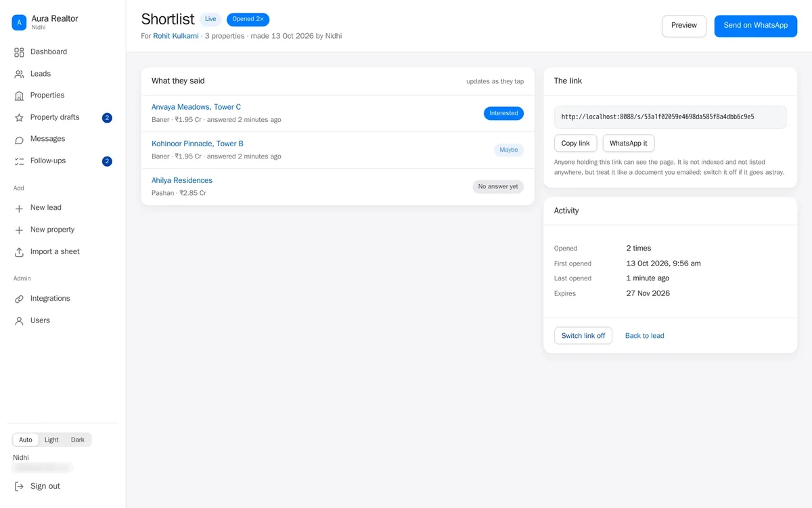This screenshot has width=812, height=508.
Task: Click the Integrations link icon
Action: [19, 299]
